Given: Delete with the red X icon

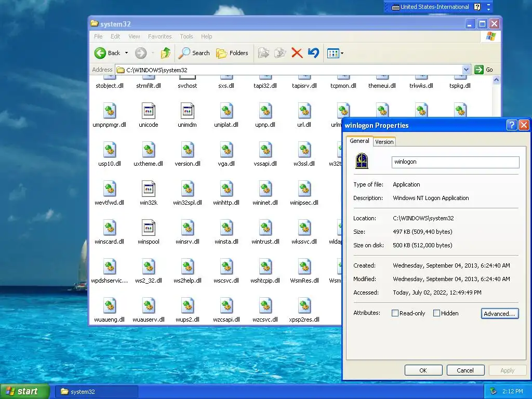Looking at the screenshot, I should click(x=297, y=53).
